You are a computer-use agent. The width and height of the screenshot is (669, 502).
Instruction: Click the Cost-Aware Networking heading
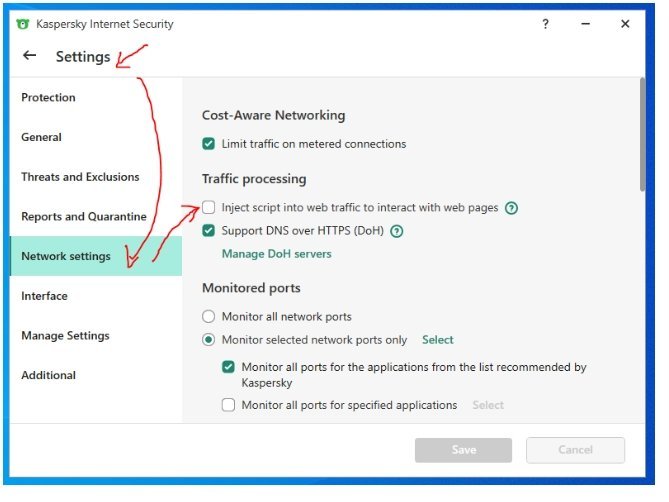click(273, 115)
